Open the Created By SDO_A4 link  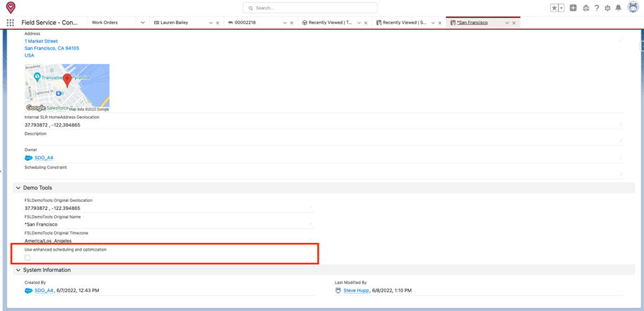point(44,291)
